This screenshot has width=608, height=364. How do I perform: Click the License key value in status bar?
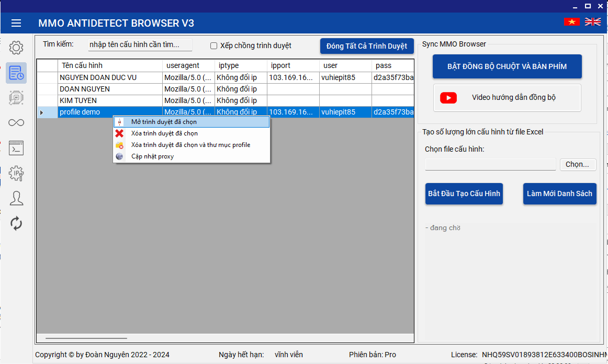point(544,355)
